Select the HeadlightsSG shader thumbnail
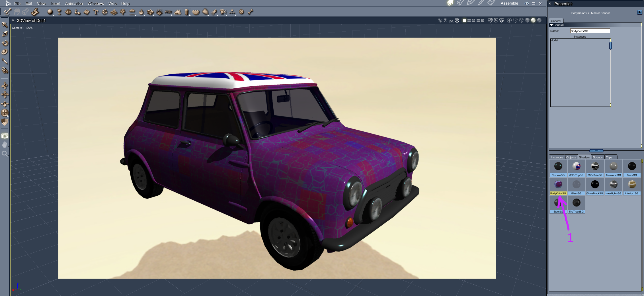The width and height of the screenshot is (644, 296). [613, 187]
